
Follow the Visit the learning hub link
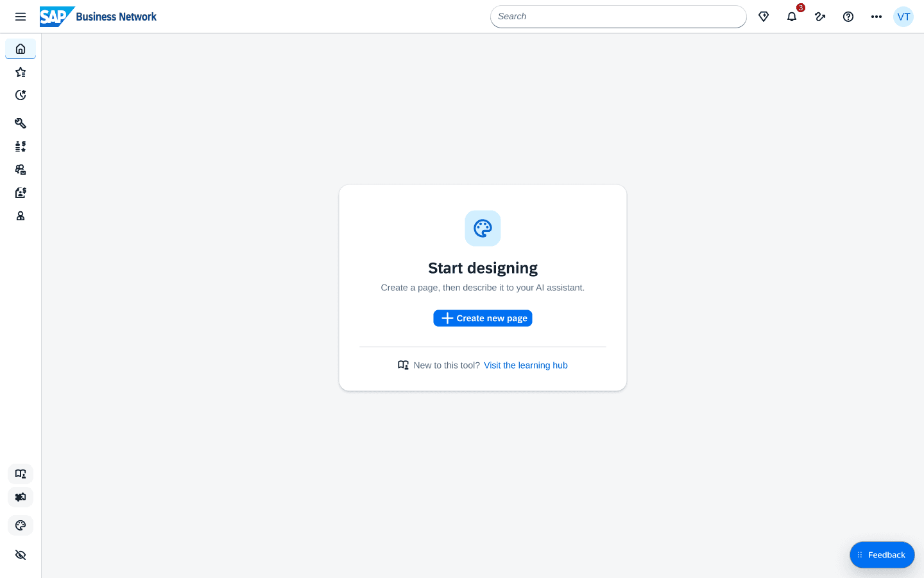tap(526, 365)
